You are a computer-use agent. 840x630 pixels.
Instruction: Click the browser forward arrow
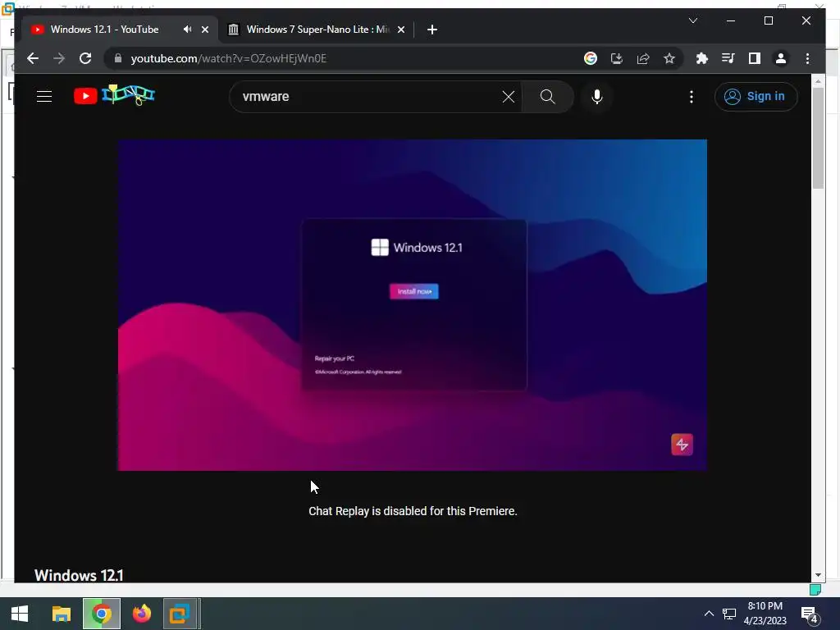(x=59, y=58)
